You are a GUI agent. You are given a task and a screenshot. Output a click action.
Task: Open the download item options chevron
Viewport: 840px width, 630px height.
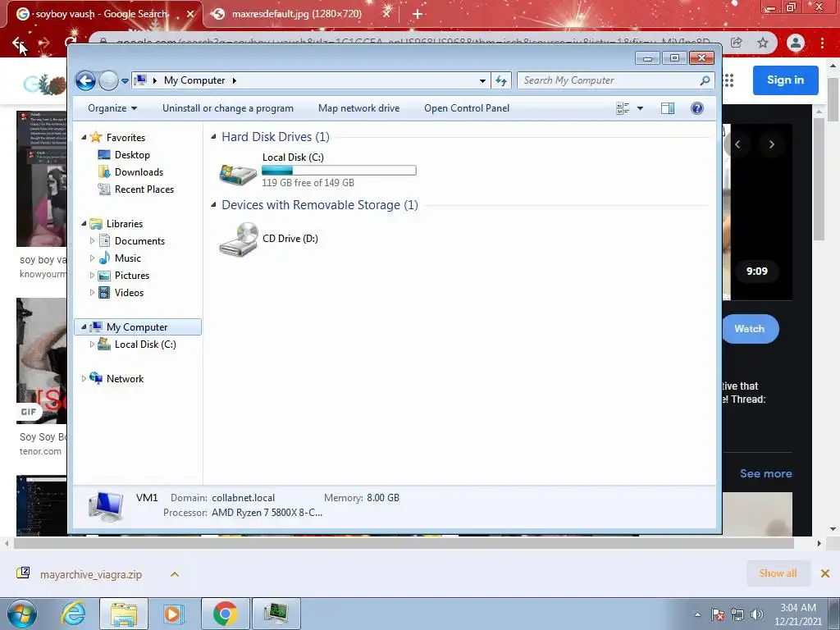click(x=175, y=574)
